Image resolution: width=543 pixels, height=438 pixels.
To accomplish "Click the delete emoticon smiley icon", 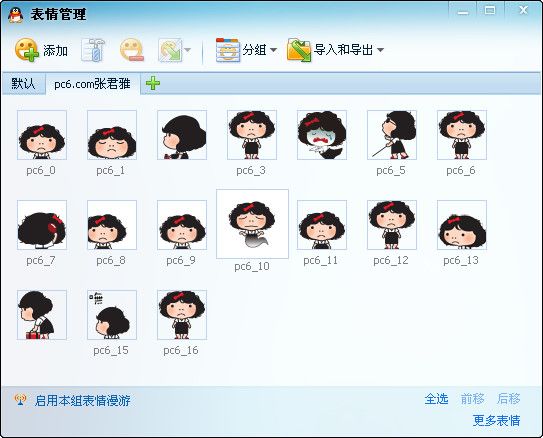I will click(132, 50).
